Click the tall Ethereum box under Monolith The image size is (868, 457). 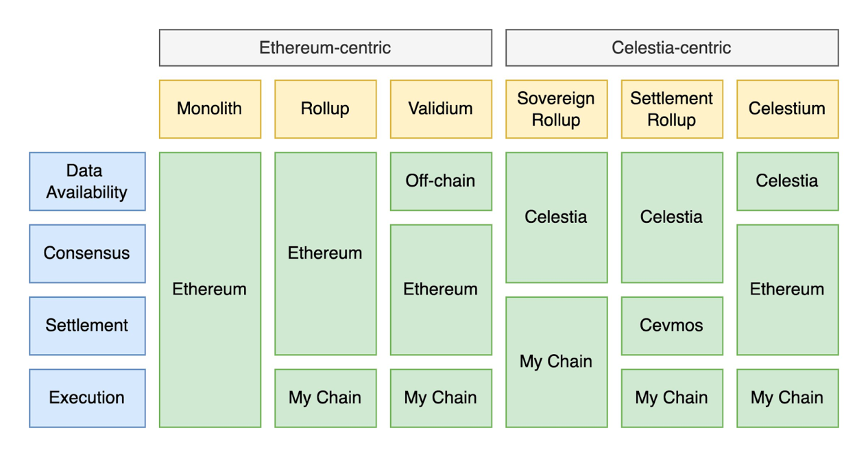(210, 290)
